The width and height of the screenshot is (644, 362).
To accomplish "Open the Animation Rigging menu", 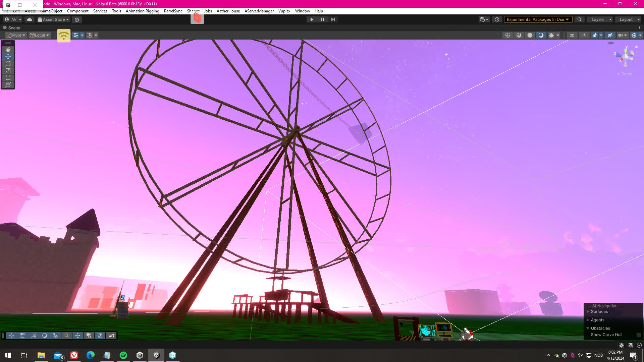I will pos(142,11).
